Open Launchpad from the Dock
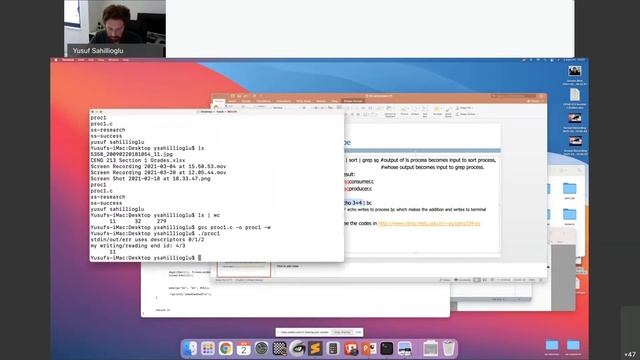This screenshot has width=640, height=360. tap(208, 349)
